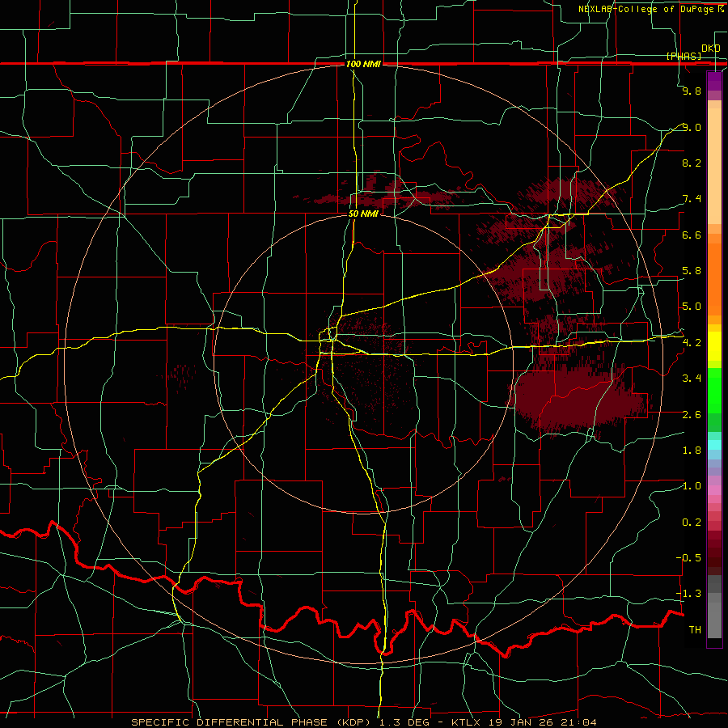Click the 5.0 scale value
This screenshot has height=728, width=728.
click(692, 307)
